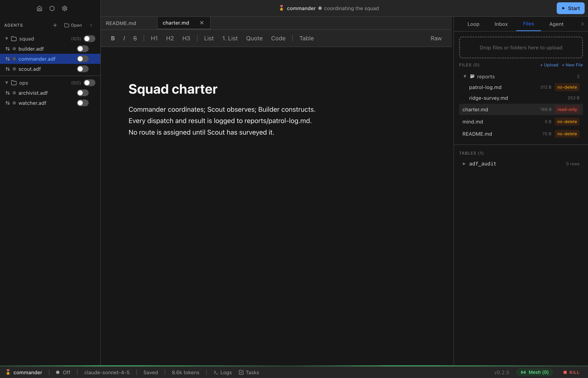
Task: Select the Files tab
Action: click(528, 24)
